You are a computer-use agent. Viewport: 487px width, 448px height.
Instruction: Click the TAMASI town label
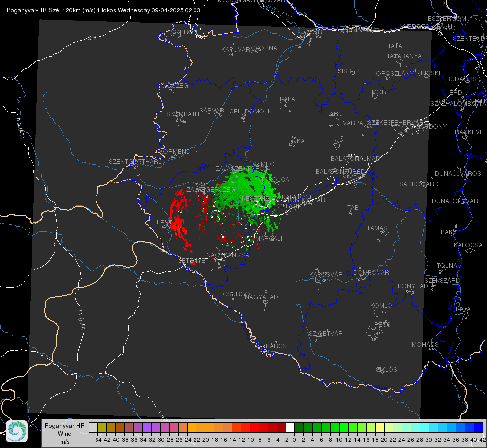point(378,228)
